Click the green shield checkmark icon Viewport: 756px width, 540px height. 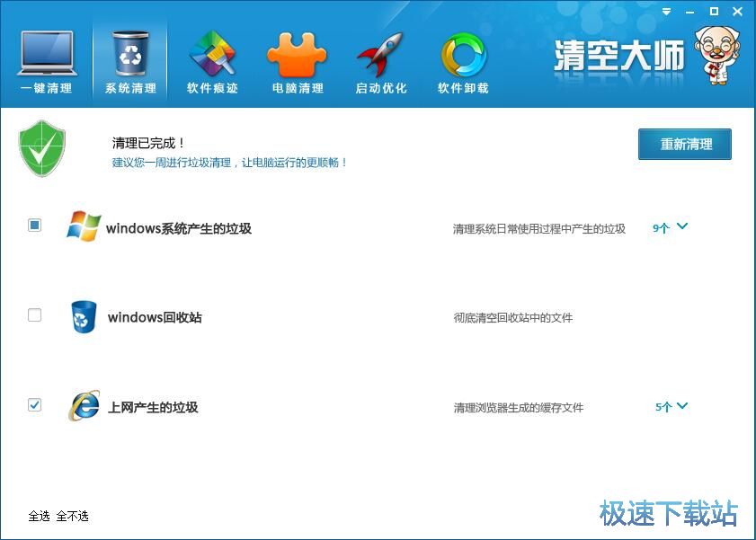pos(41,147)
